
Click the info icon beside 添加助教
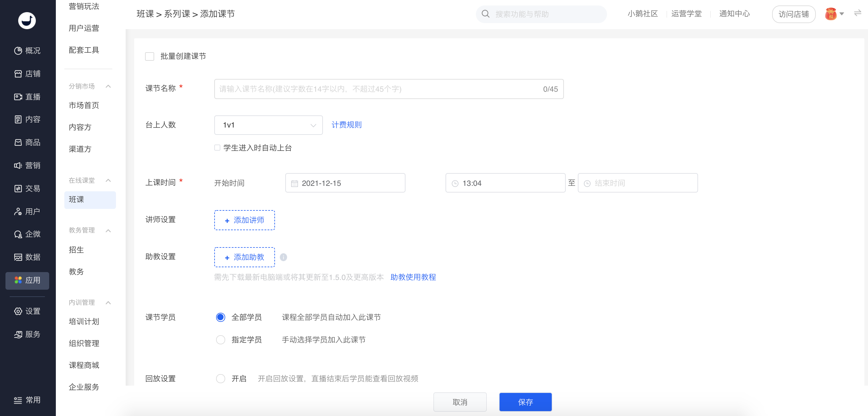click(x=283, y=257)
